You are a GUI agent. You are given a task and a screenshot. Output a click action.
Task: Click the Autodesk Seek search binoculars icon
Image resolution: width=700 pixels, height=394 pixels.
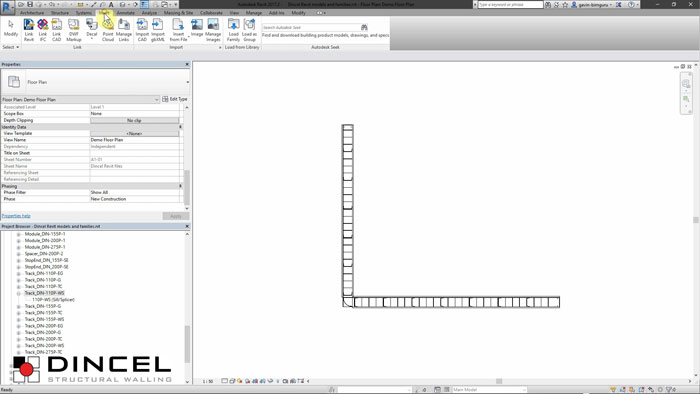click(x=364, y=27)
